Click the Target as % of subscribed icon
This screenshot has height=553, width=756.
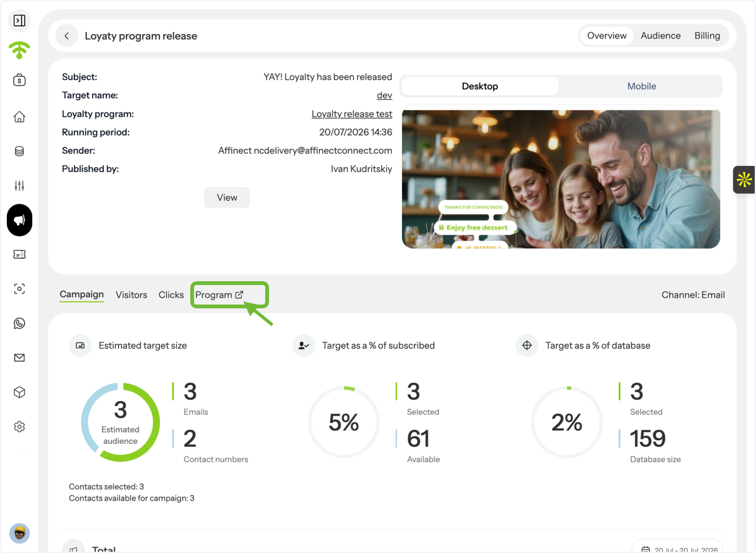tap(304, 346)
